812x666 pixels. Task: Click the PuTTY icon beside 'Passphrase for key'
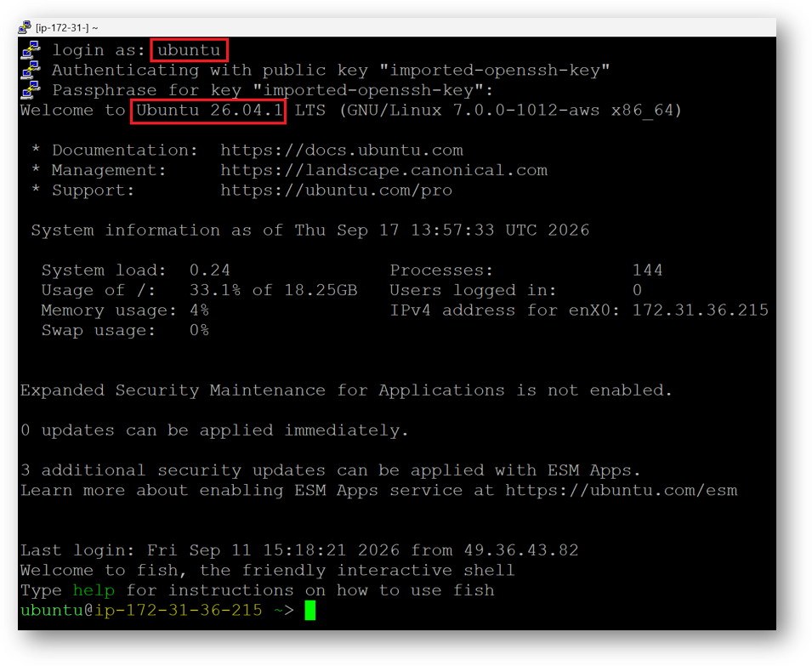(31, 90)
